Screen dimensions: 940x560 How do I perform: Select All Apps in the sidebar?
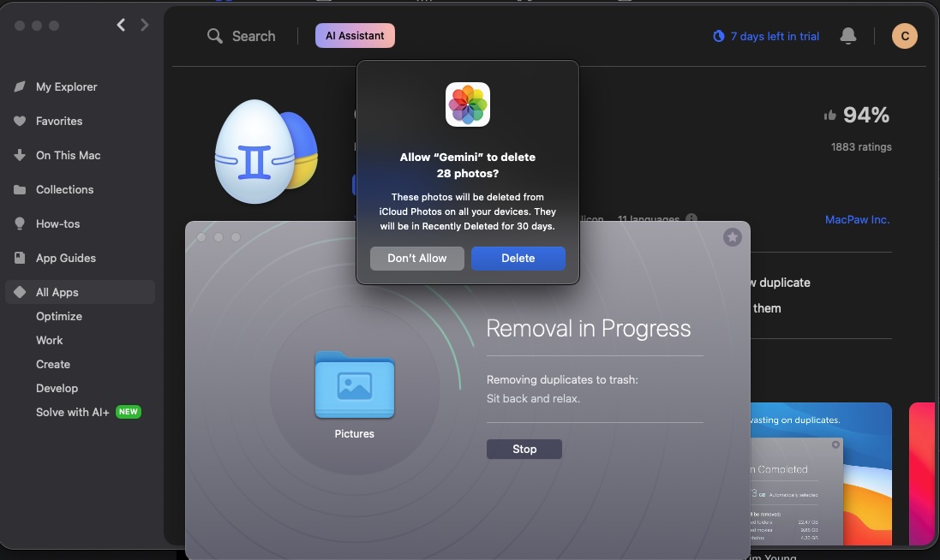point(80,292)
